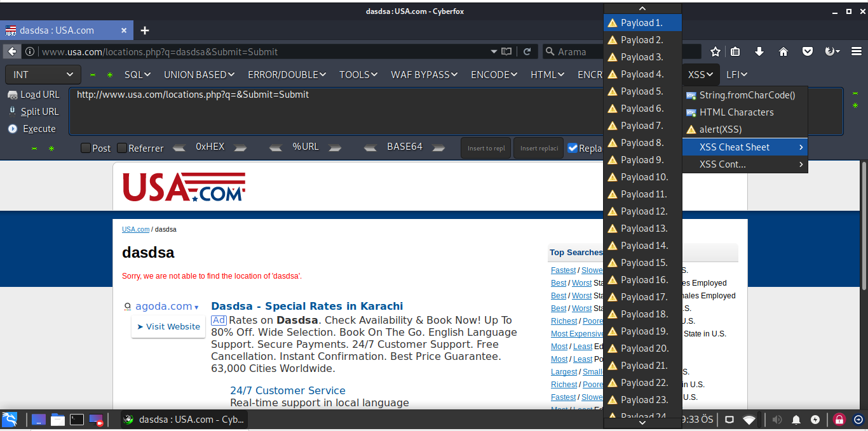The image size is (868, 431).
Task: Click the Pocket icon in toolbar
Action: click(x=808, y=52)
